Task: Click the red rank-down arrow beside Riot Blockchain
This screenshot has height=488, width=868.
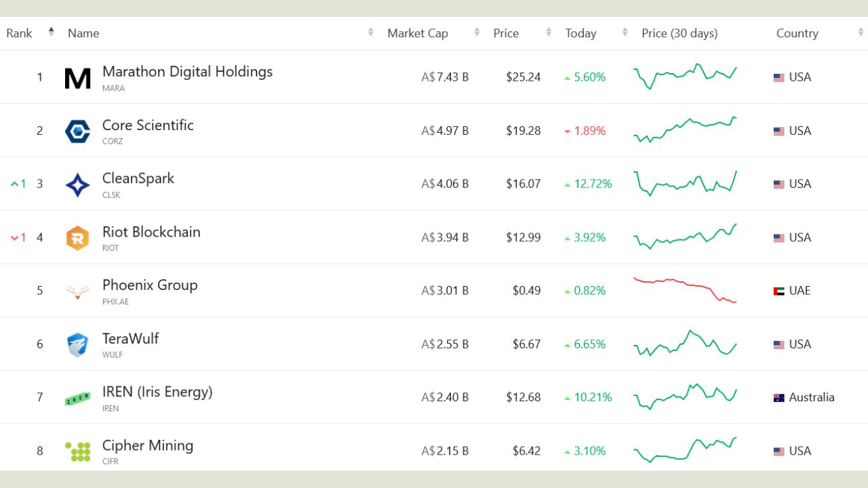Action: 14,238
